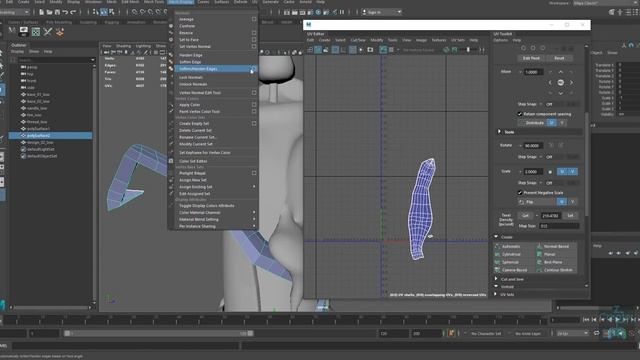Viewport: 640px width, 360px height.
Task: Toggle Prevent Negative Scale checkbox
Action: click(520, 192)
